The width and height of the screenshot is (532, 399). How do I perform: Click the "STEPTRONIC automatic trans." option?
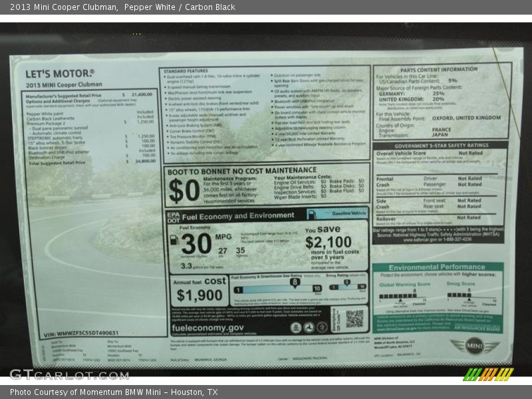tap(55, 138)
